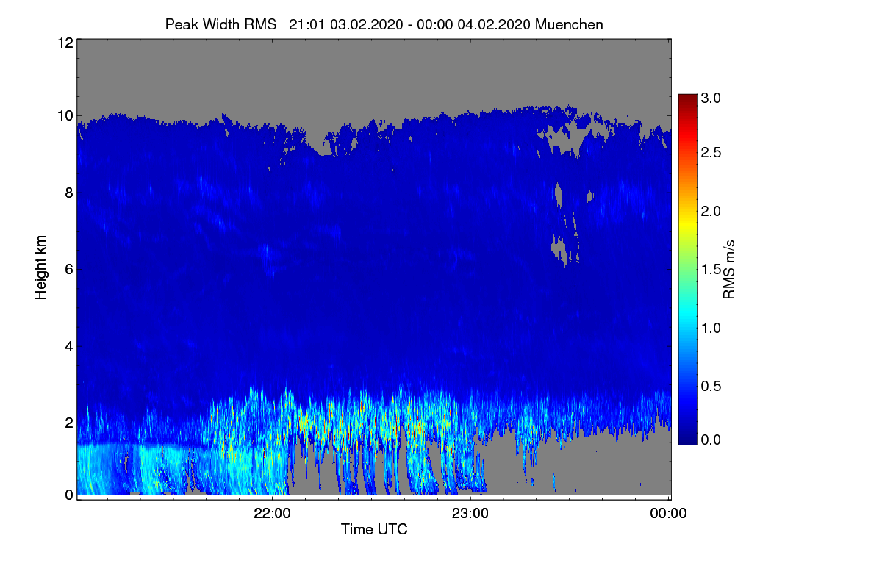This screenshot has width=882, height=588.
Task: Click the 'Time UTC' x-axis label
Action: [x=374, y=529]
